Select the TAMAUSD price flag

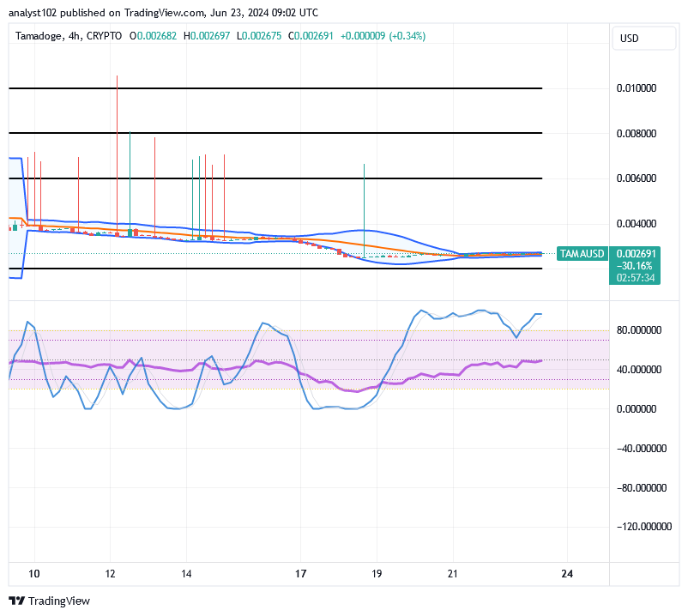(583, 254)
